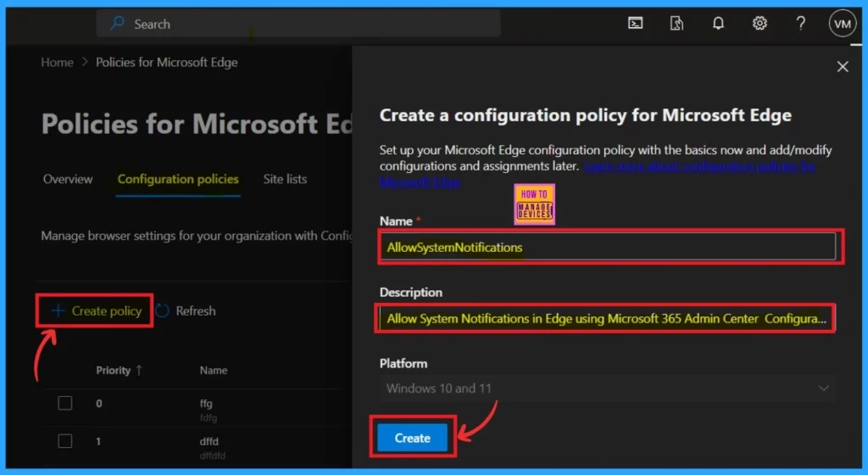The width and height of the screenshot is (868, 475).
Task: Refresh the policy list
Action: pyautogui.click(x=186, y=311)
